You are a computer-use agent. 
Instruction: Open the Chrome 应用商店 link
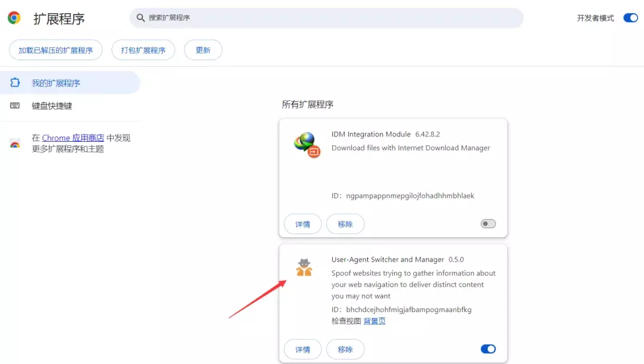coord(73,138)
